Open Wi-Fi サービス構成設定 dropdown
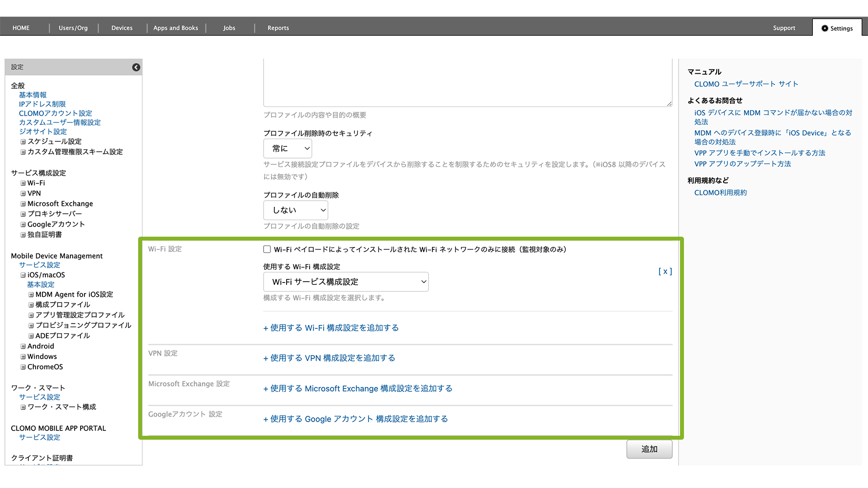The width and height of the screenshot is (868, 488). (346, 282)
